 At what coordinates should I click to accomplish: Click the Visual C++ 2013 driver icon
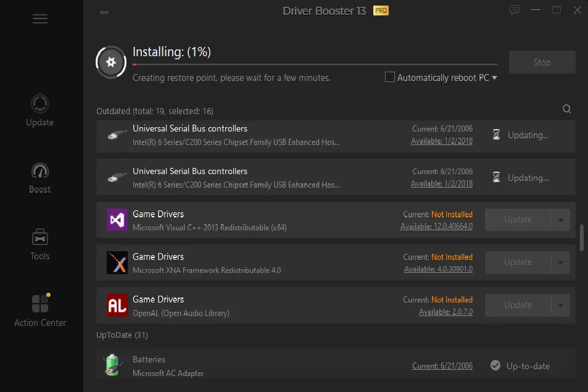[117, 220]
